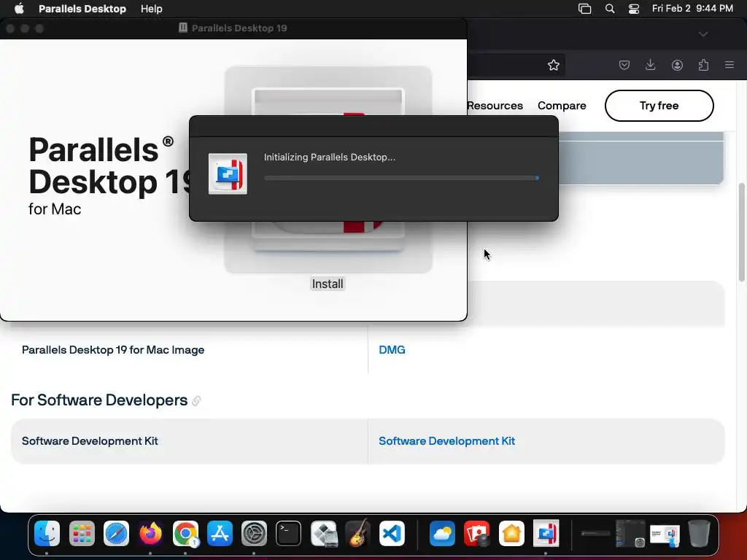Copy the For Software Developers anchor link
The width and height of the screenshot is (747, 560).
pos(196,401)
